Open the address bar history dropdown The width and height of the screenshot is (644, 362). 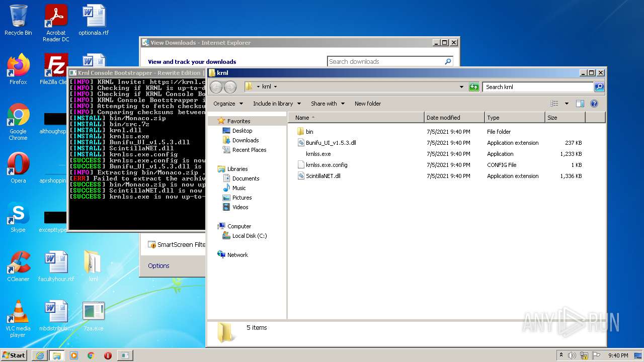[x=461, y=87]
